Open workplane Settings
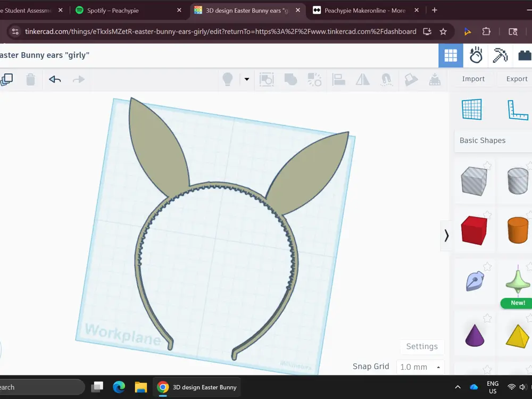 click(x=422, y=346)
